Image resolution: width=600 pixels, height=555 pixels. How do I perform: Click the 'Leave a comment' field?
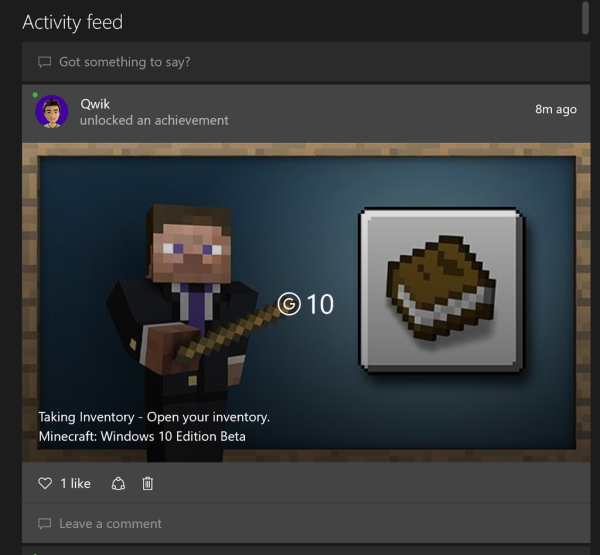tap(306, 523)
